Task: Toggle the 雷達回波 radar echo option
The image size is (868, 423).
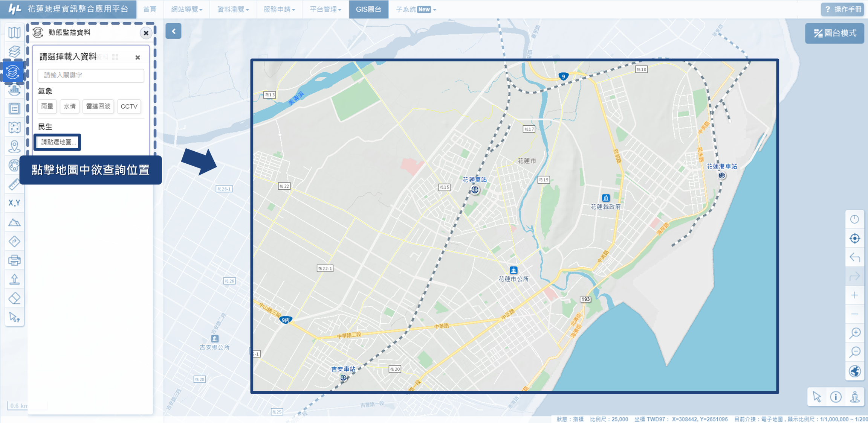Action: point(98,107)
